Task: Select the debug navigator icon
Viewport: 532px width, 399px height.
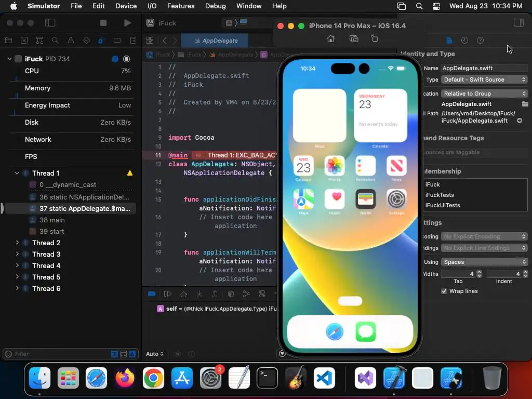Action: click(101, 41)
